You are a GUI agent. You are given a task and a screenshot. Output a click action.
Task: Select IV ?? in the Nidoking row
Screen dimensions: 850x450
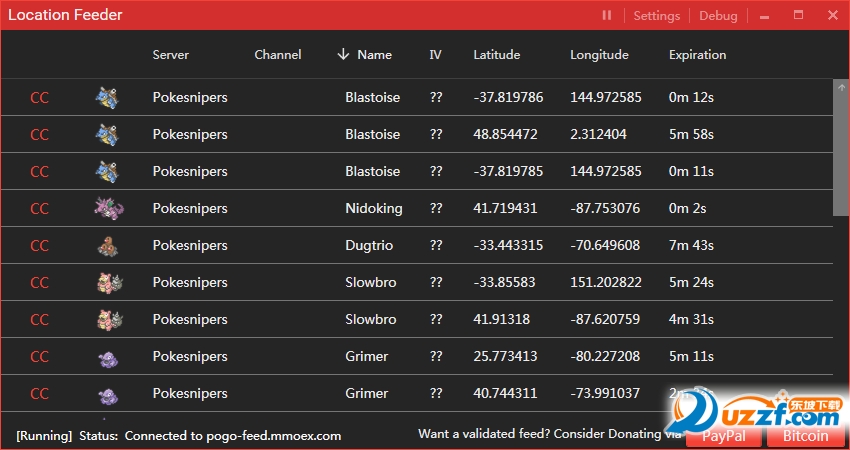tap(436, 208)
